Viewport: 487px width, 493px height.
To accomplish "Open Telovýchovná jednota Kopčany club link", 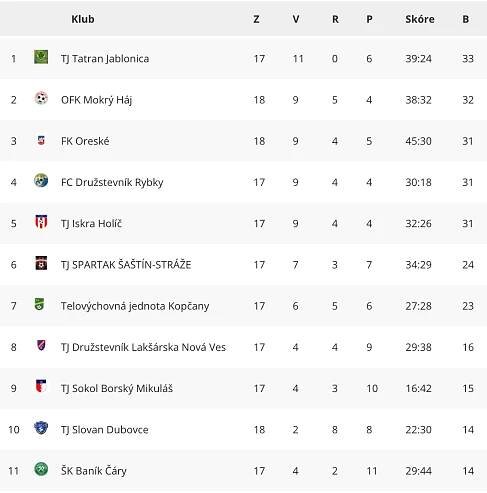I will [135, 306].
